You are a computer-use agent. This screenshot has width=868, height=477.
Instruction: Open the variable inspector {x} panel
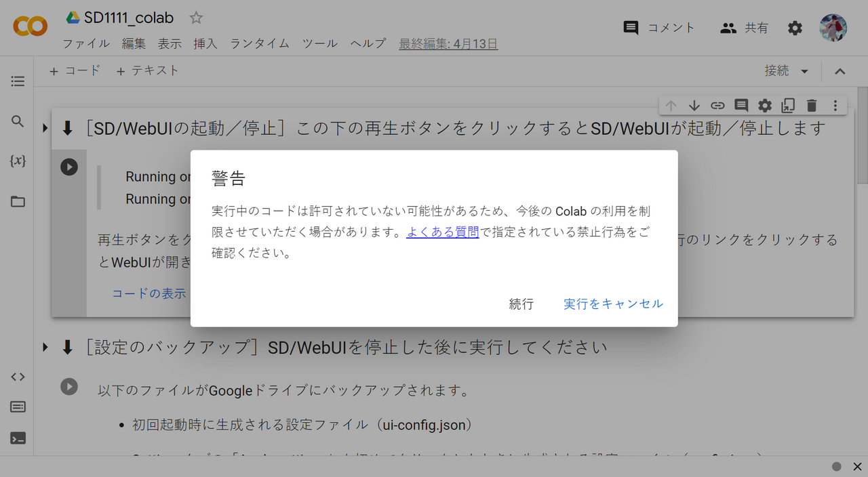pos(18,161)
